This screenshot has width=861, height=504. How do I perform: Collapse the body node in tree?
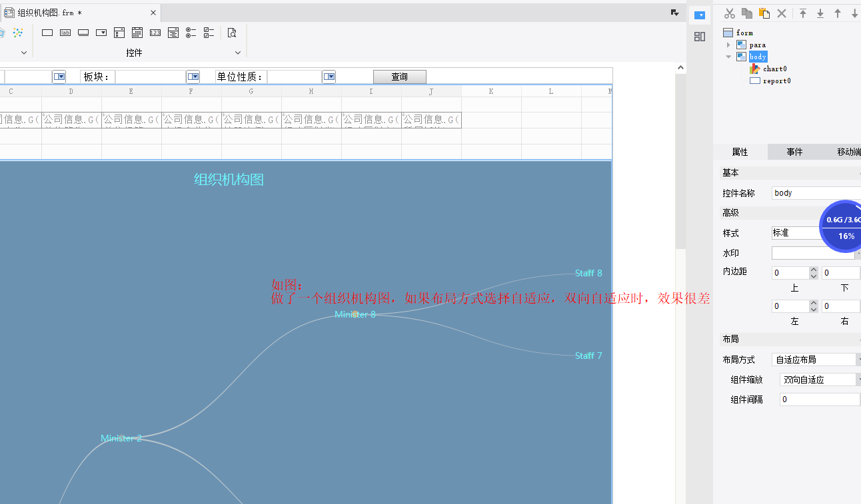point(728,57)
